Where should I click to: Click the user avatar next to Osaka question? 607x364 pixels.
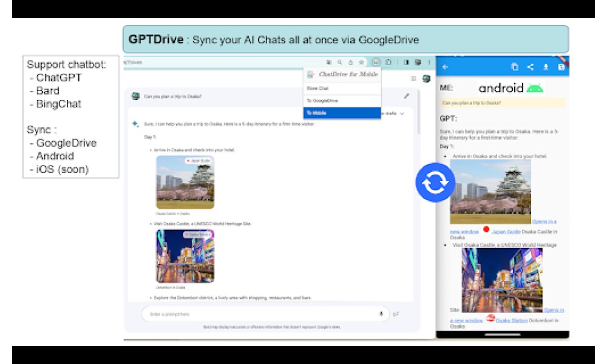(x=135, y=96)
